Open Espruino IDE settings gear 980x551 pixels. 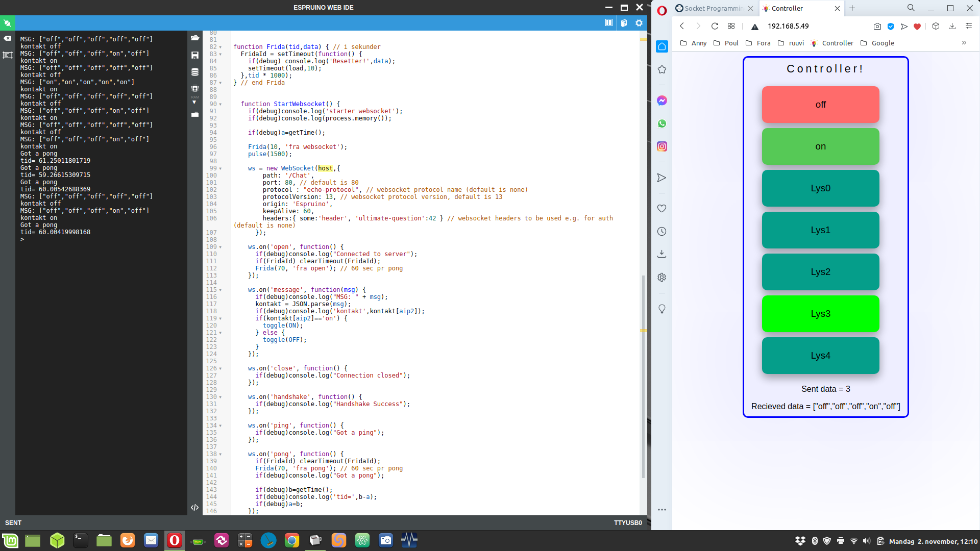click(x=639, y=23)
